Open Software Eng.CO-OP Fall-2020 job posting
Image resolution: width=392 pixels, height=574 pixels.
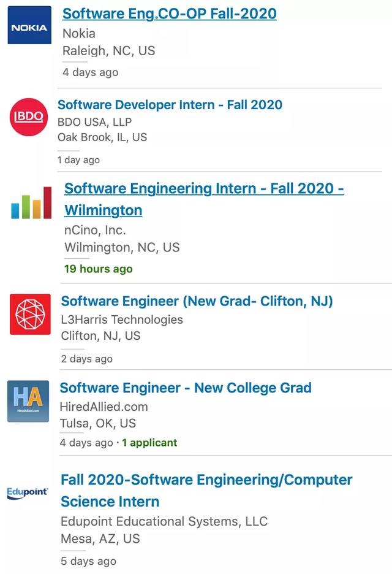click(169, 13)
